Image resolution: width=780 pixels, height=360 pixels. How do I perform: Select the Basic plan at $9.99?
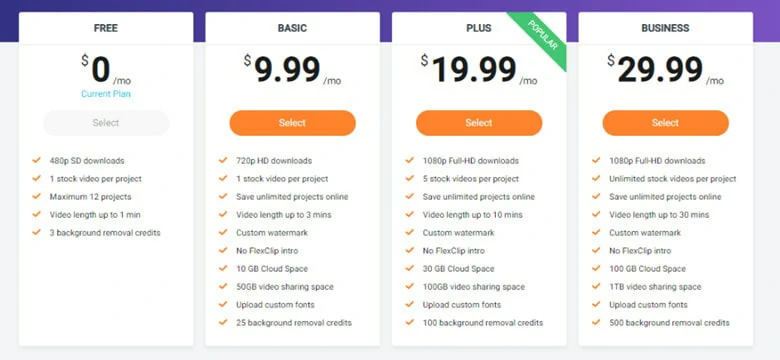[292, 123]
